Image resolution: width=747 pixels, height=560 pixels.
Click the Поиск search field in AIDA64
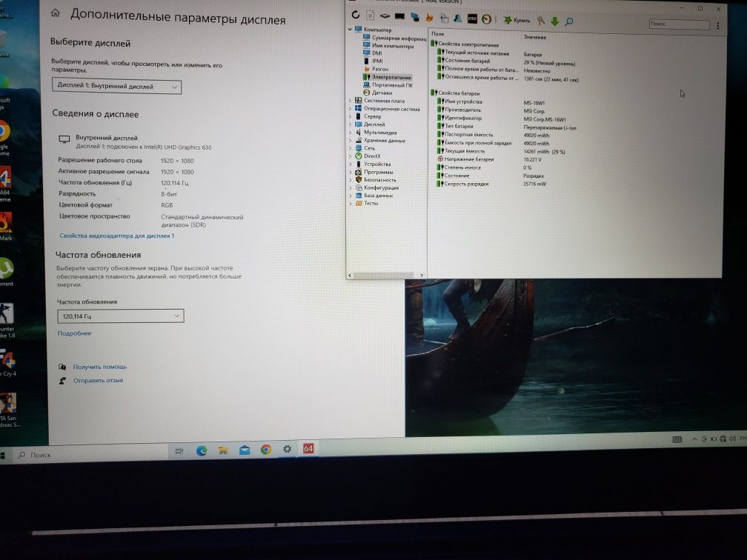point(679,24)
